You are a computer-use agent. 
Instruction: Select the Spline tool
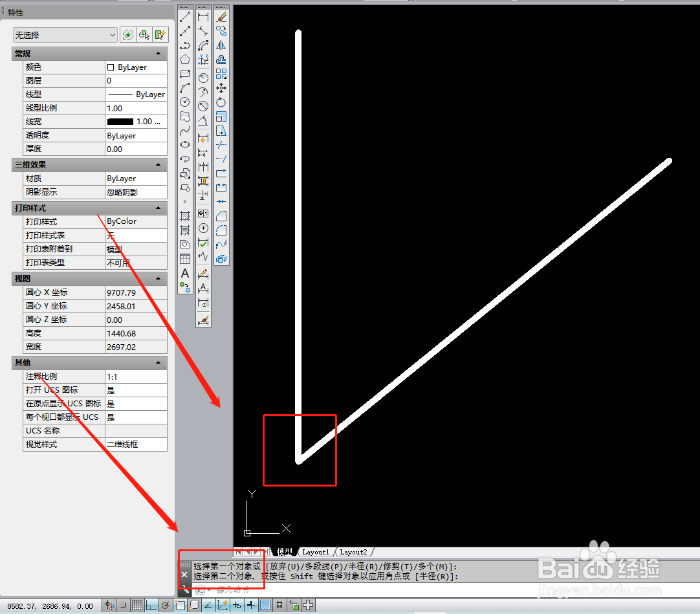coord(185,131)
